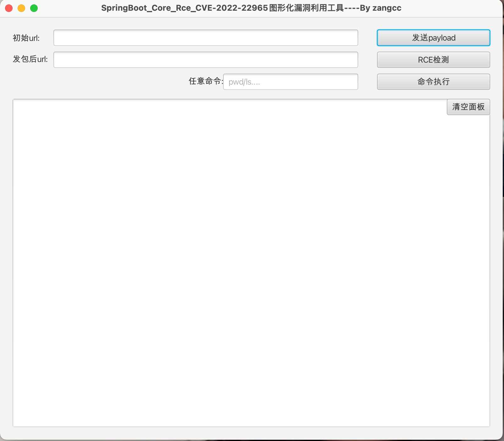Image resolution: width=504 pixels, height=441 pixels.
Task: Send the payload to the target
Action: [x=433, y=37]
